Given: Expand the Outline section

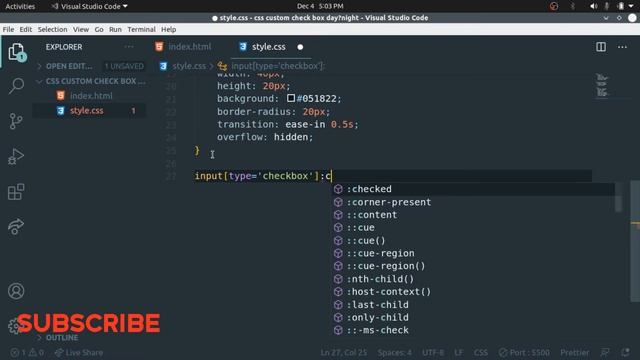Looking at the screenshot, I should (x=58, y=338).
